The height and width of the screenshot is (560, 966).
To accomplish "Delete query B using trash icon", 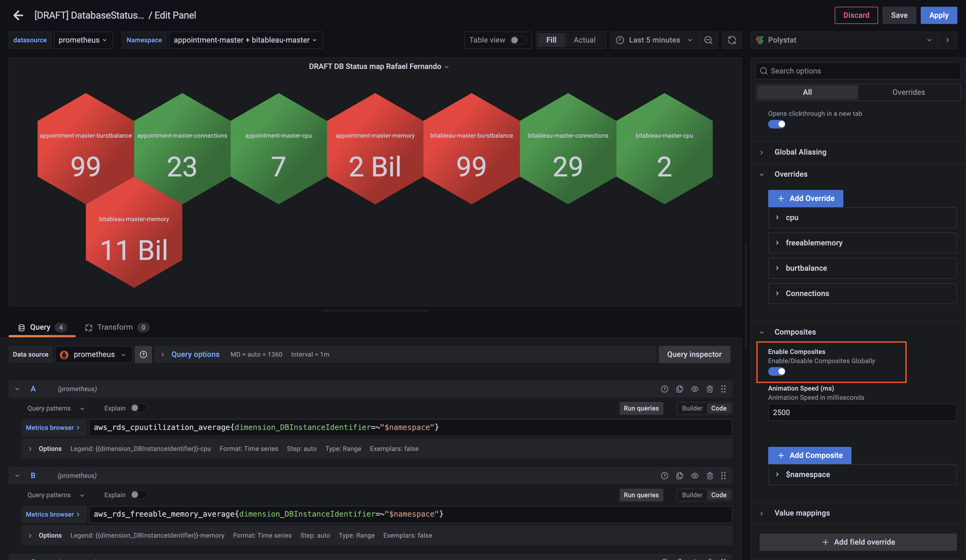I will click(x=710, y=475).
